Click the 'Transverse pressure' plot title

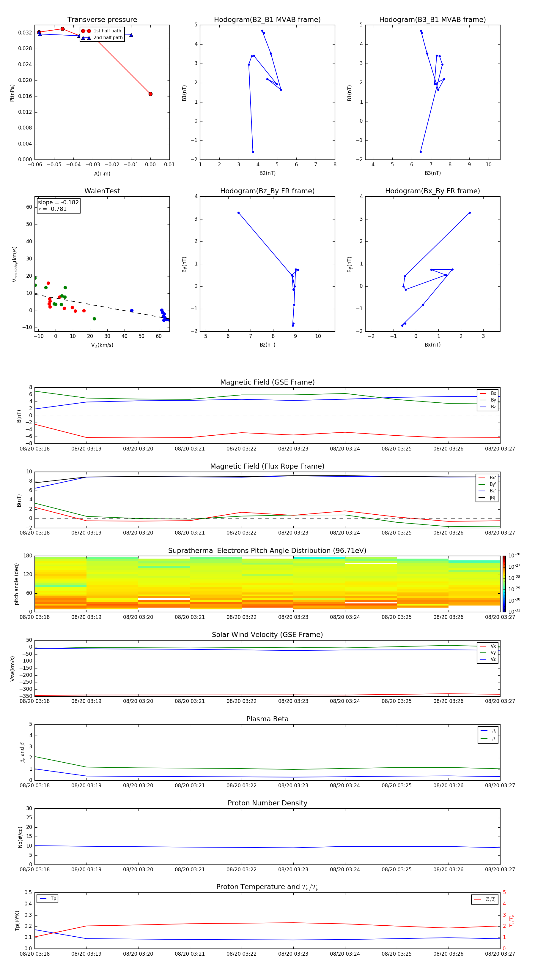click(102, 20)
